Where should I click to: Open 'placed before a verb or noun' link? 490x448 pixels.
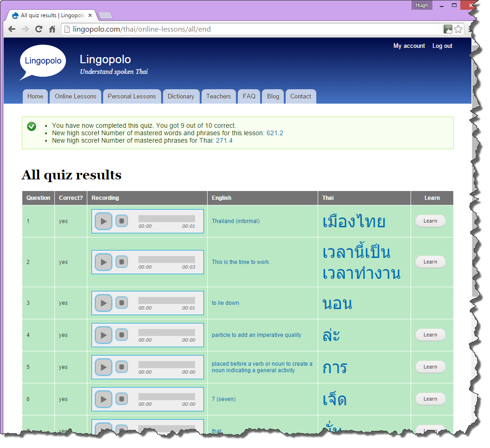coord(262,367)
